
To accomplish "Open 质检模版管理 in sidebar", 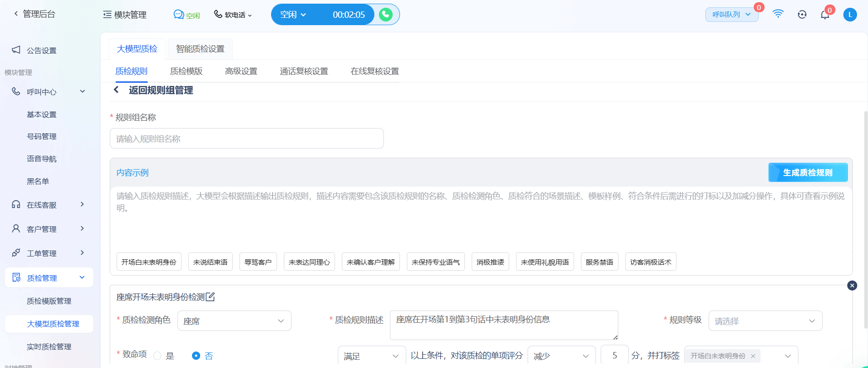I will 49,301.
